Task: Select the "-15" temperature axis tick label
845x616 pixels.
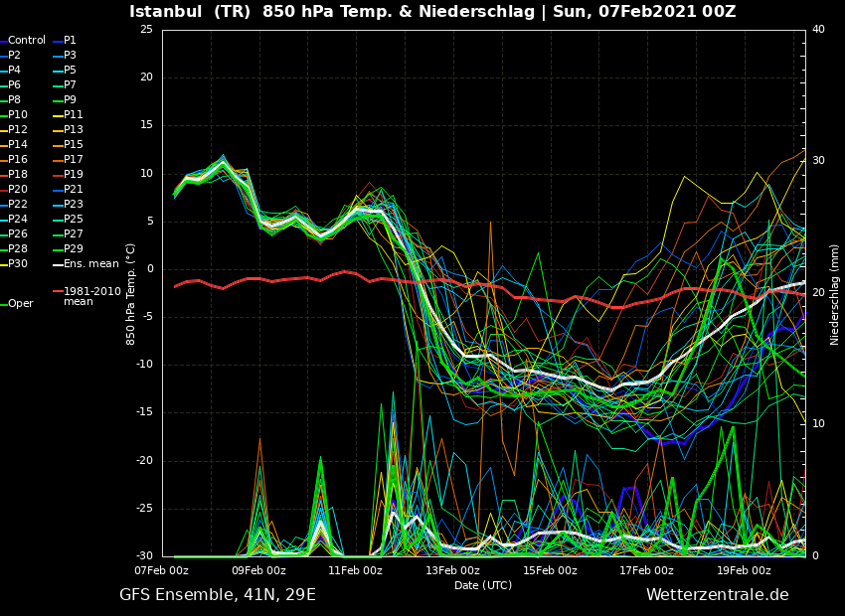Action: [x=145, y=413]
